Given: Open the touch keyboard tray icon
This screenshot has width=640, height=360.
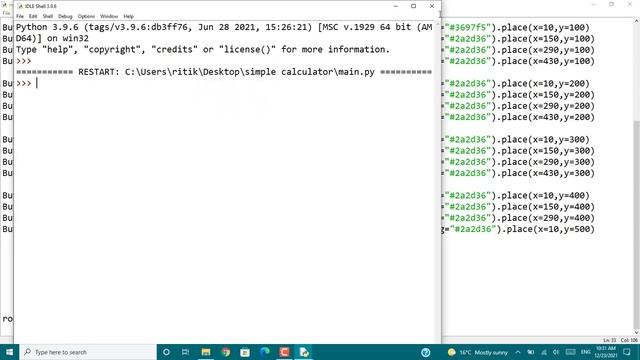Looking at the screenshot, I should click(571, 352).
